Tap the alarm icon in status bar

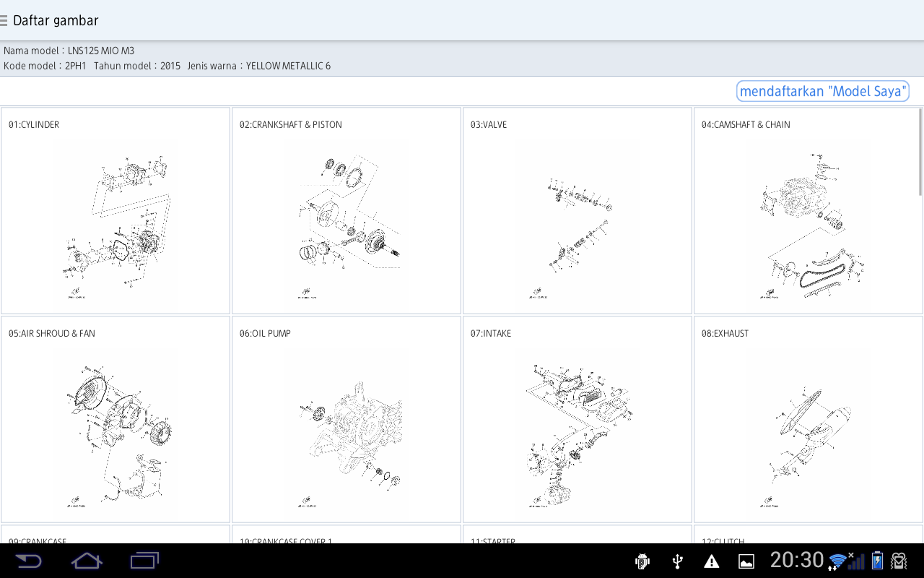[x=899, y=561]
